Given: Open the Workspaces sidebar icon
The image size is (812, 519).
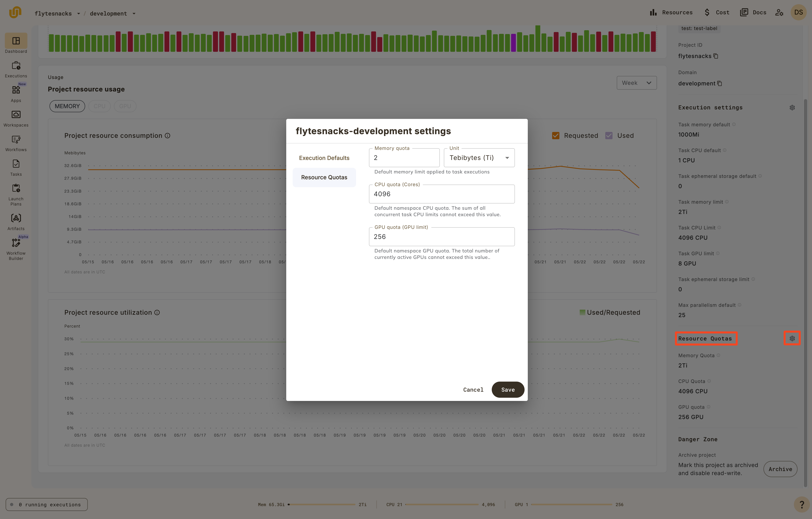Looking at the screenshot, I should (16, 115).
